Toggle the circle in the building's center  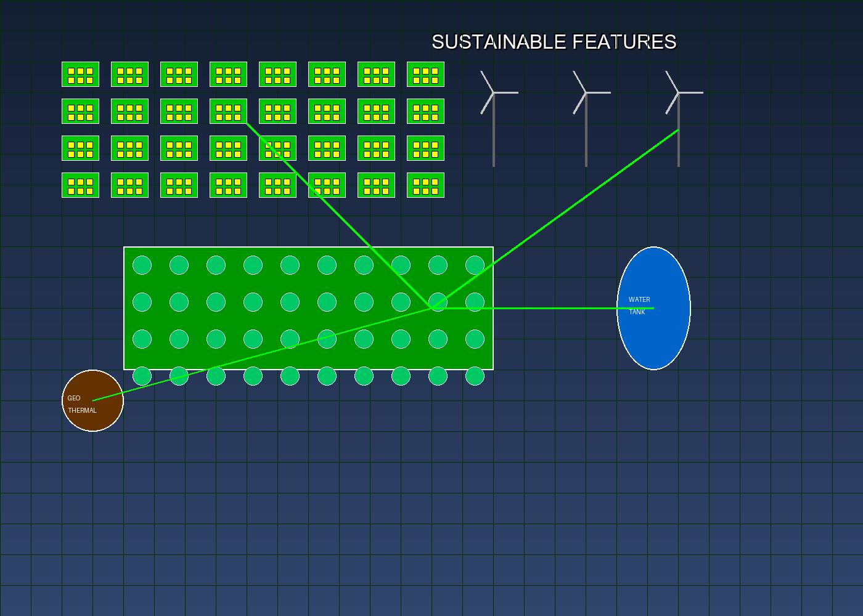click(290, 301)
